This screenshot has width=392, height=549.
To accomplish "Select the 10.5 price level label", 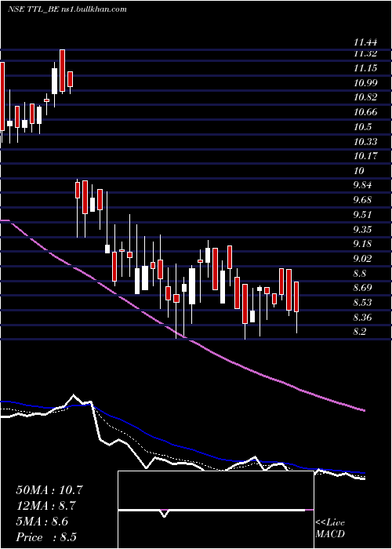I will (362, 127).
